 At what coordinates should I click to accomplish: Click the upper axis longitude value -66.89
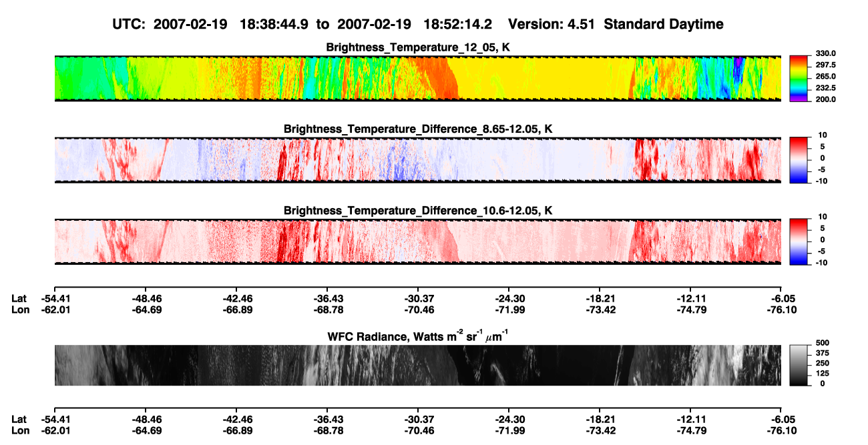[x=238, y=310]
